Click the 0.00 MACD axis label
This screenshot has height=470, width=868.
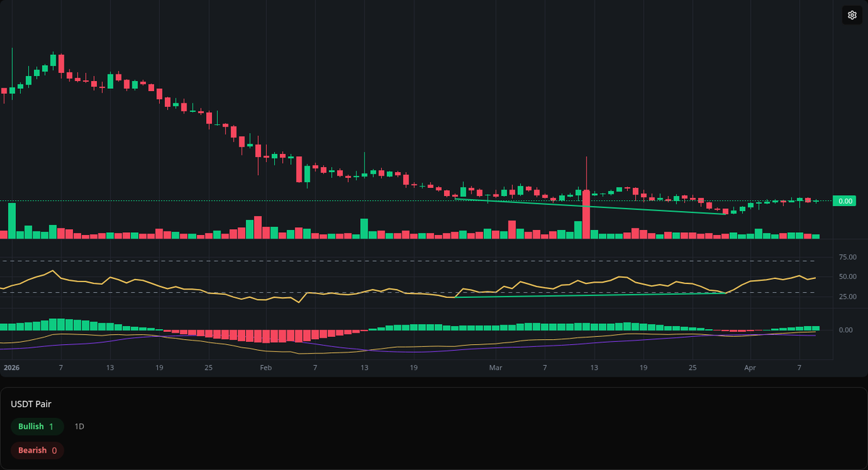tap(846, 330)
